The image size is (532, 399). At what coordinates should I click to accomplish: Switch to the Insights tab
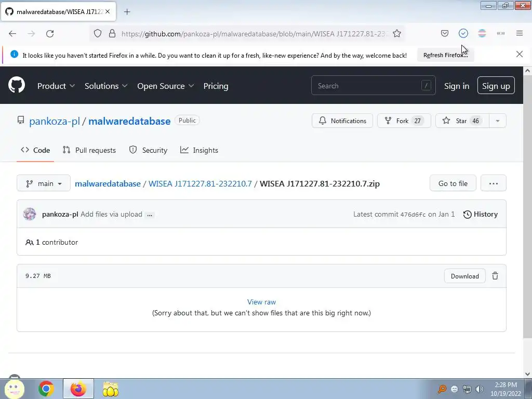coord(199,150)
